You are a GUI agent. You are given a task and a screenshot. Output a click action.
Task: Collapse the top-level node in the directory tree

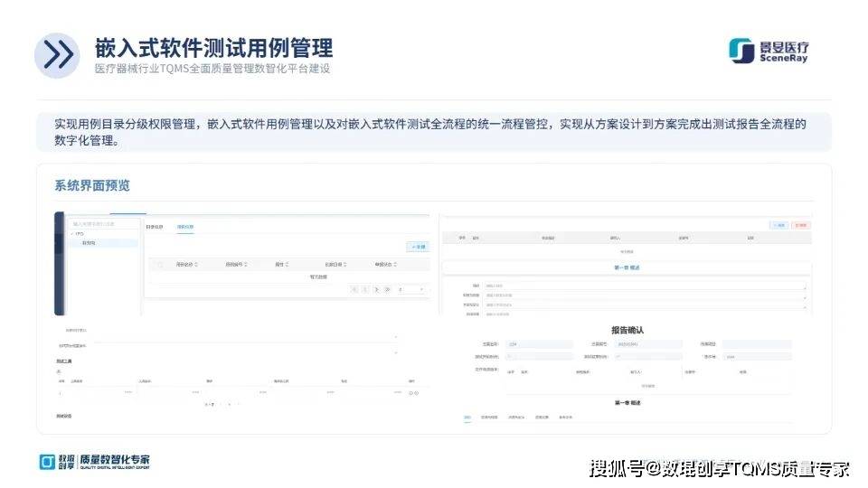(x=72, y=234)
